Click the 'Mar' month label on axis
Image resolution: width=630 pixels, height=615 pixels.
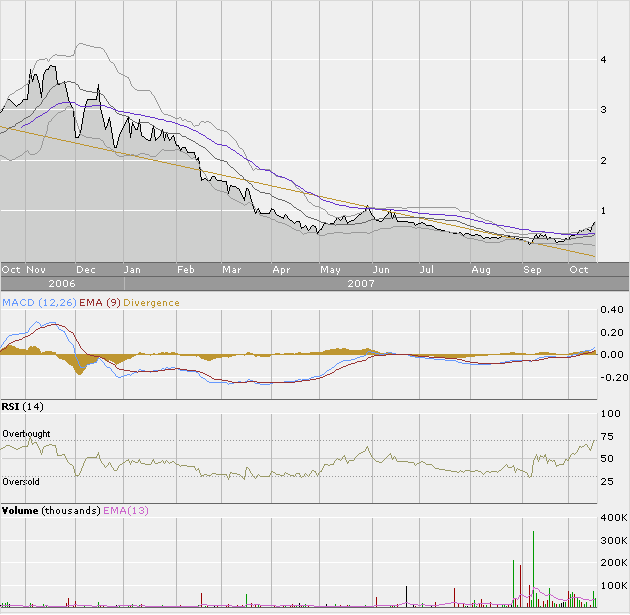pyautogui.click(x=231, y=270)
